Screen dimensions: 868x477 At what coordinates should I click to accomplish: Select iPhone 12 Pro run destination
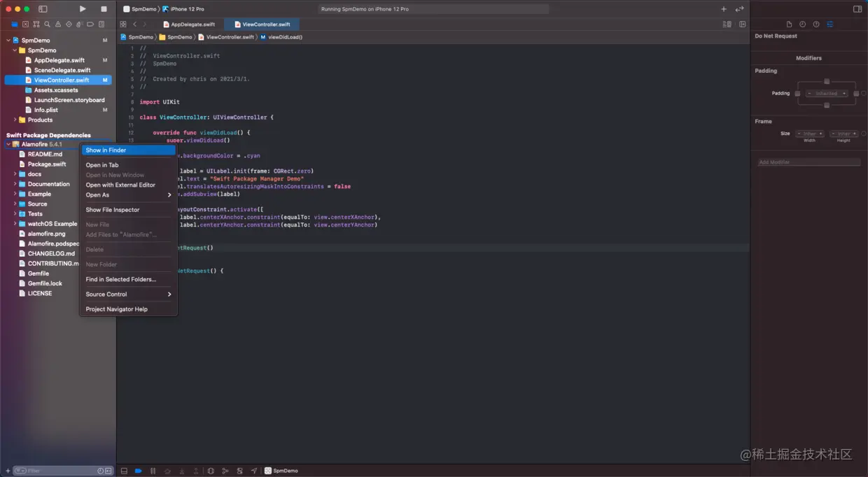[x=183, y=9]
